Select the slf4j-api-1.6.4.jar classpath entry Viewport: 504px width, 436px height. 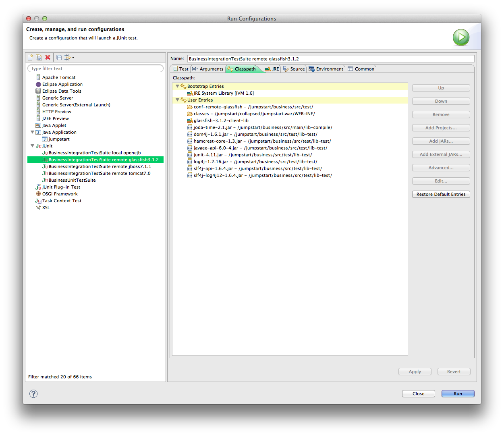[x=255, y=168]
